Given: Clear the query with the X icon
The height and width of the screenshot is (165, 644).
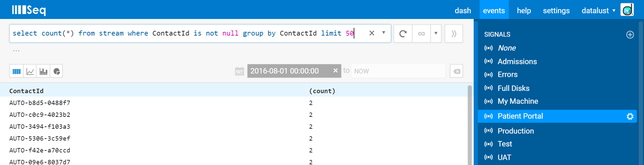Looking at the screenshot, I should pos(372,33).
